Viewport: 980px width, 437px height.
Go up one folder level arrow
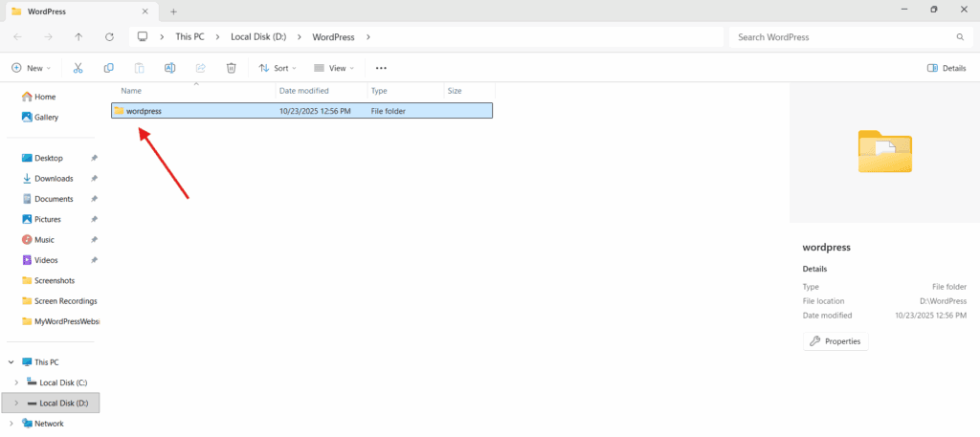click(x=78, y=37)
